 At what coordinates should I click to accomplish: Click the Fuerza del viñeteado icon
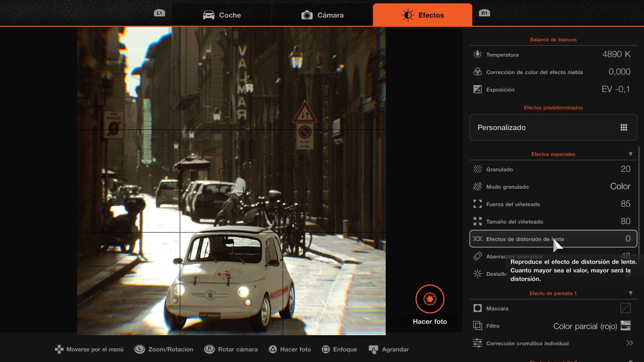(x=477, y=204)
